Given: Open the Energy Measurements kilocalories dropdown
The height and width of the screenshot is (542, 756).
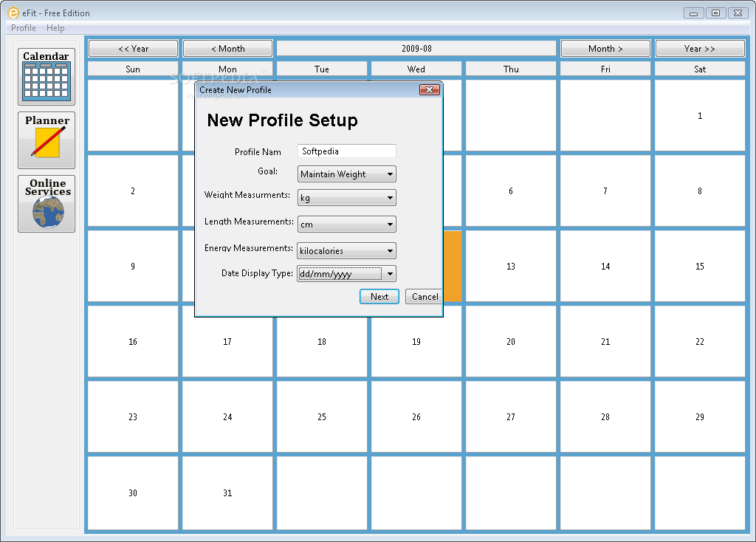Looking at the screenshot, I should click(347, 251).
